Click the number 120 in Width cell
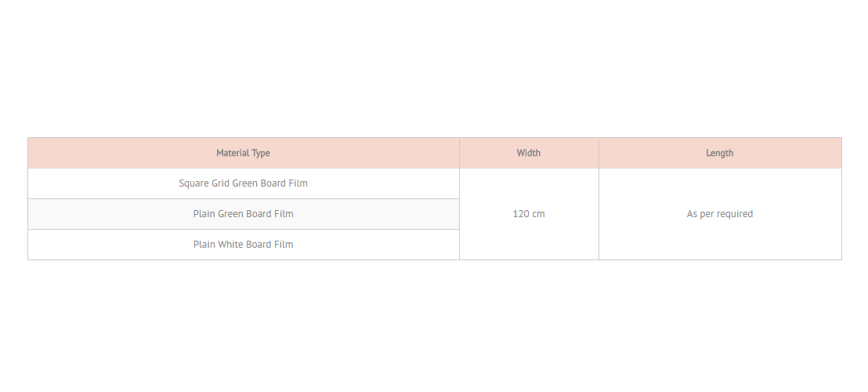 click(x=521, y=214)
